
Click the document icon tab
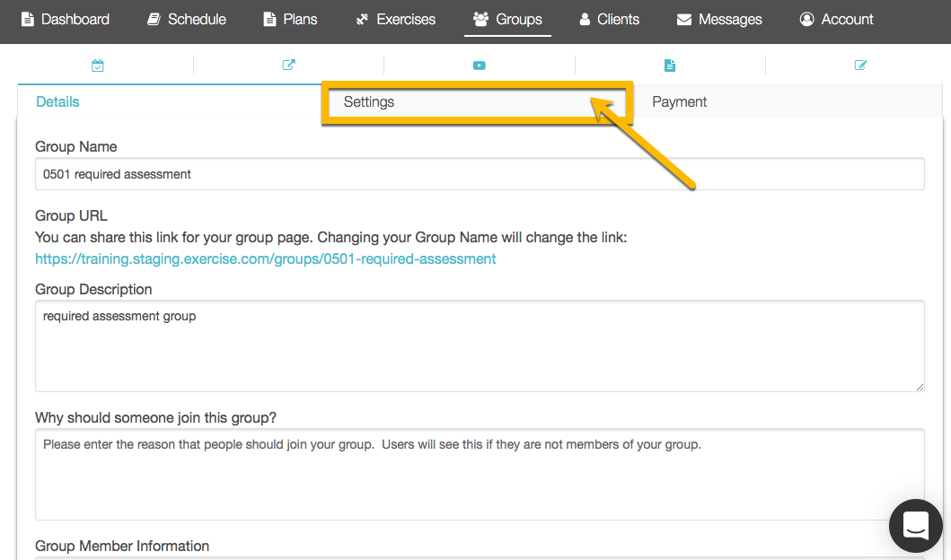(670, 66)
